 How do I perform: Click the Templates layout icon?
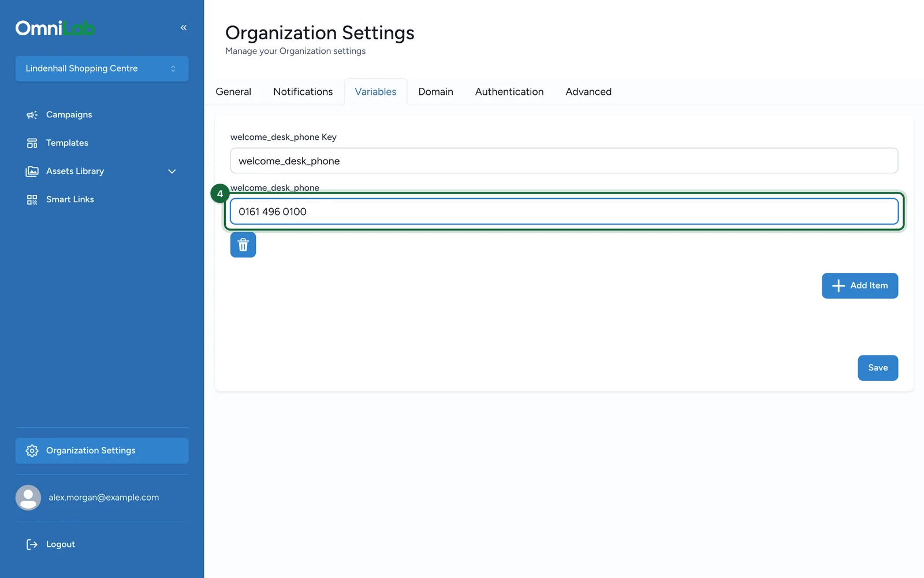pyautogui.click(x=32, y=143)
